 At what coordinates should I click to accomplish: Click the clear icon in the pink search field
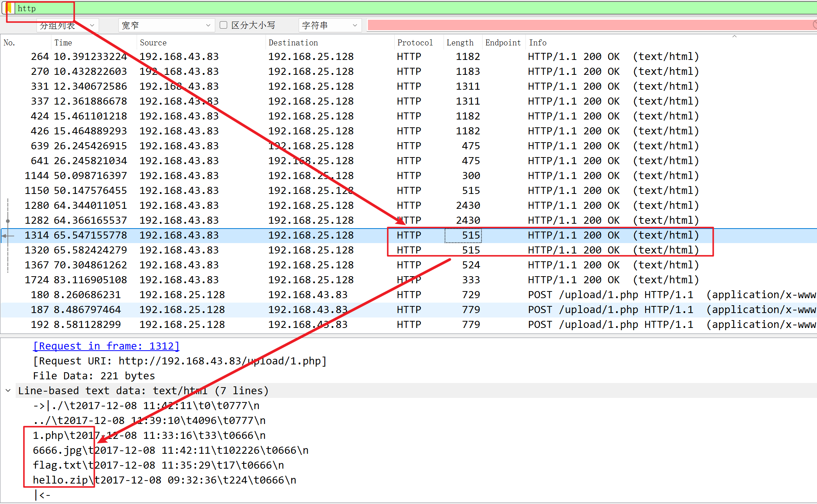(x=815, y=25)
